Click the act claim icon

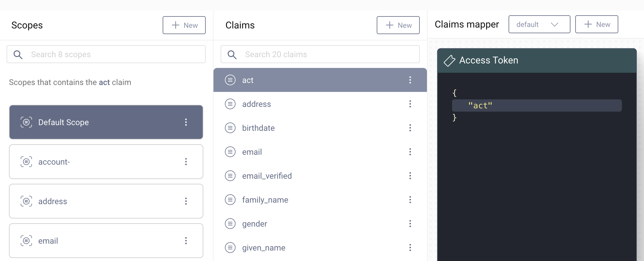(230, 80)
